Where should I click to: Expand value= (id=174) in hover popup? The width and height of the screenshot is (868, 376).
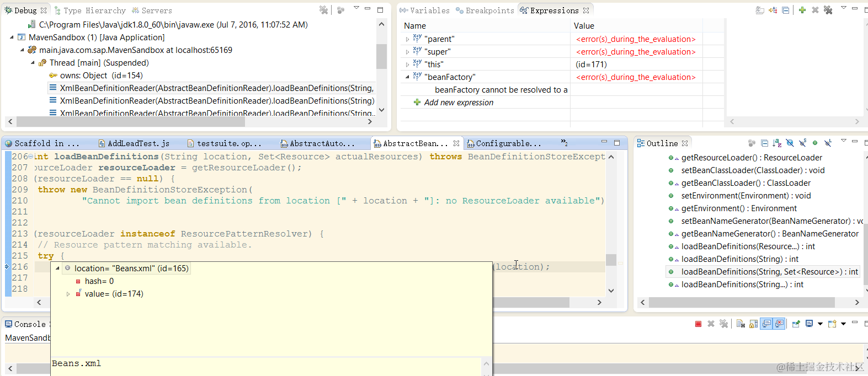68,294
